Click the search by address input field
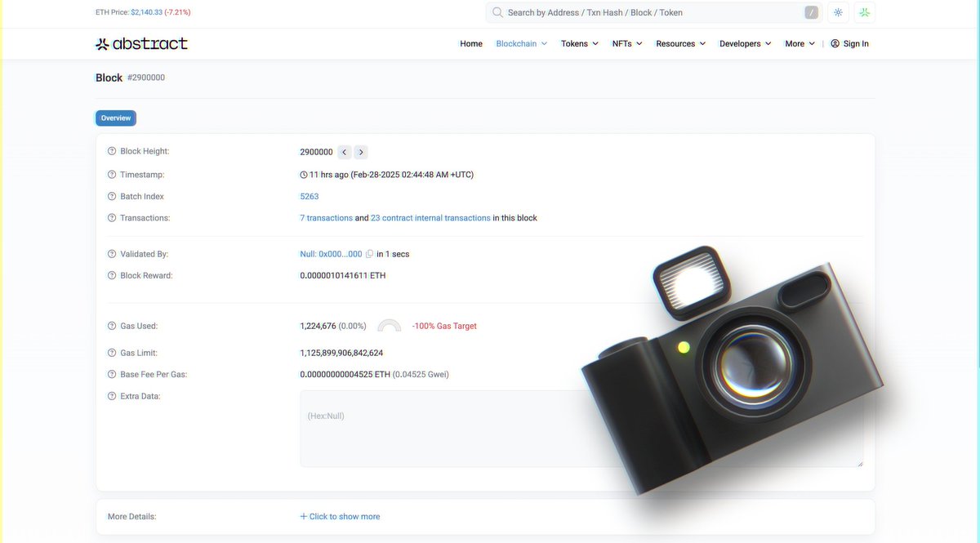 (653, 12)
